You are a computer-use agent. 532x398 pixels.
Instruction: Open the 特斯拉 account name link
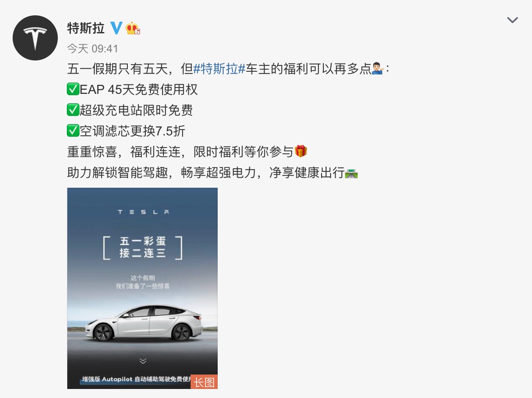86,28
